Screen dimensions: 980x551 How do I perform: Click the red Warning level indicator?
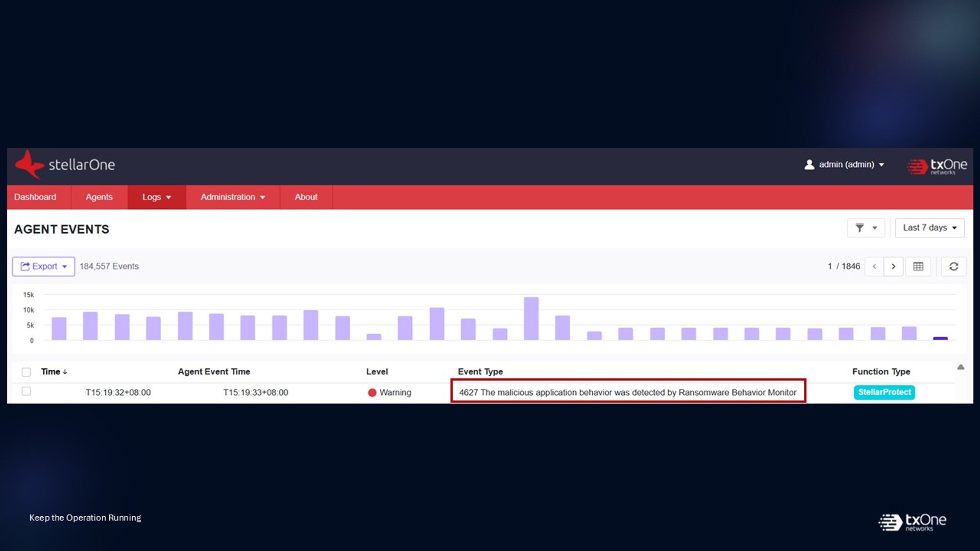[372, 392]
